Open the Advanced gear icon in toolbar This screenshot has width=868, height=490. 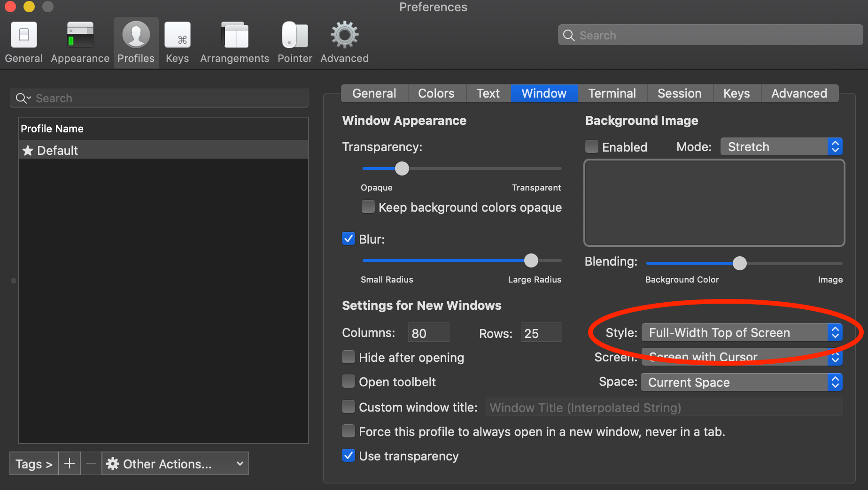344,35
